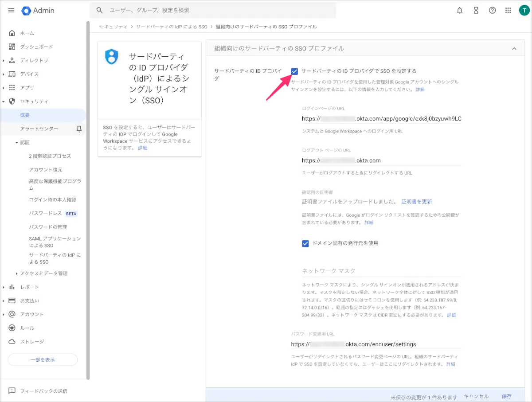The width and height of the screenshot is (532, 402).
Task: Click the お支払い card icon
Action: pos(12,301)
